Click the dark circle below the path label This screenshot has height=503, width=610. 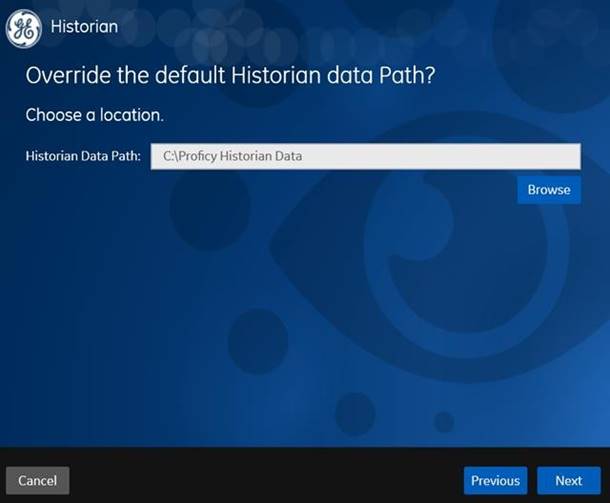click(210, 210)
